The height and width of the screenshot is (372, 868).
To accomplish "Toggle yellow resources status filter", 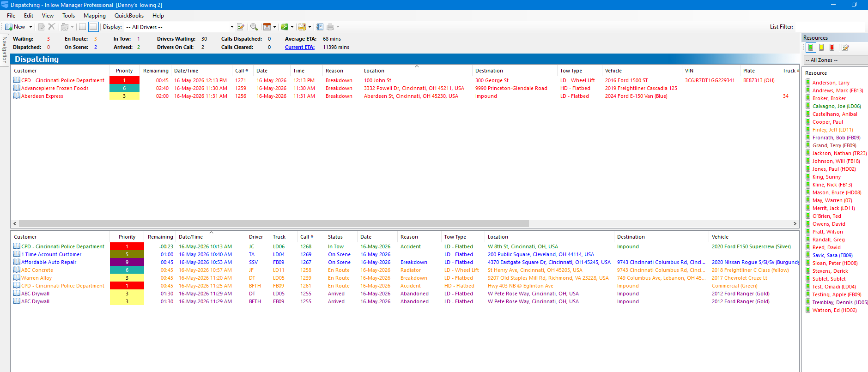I will click(821, 48).
